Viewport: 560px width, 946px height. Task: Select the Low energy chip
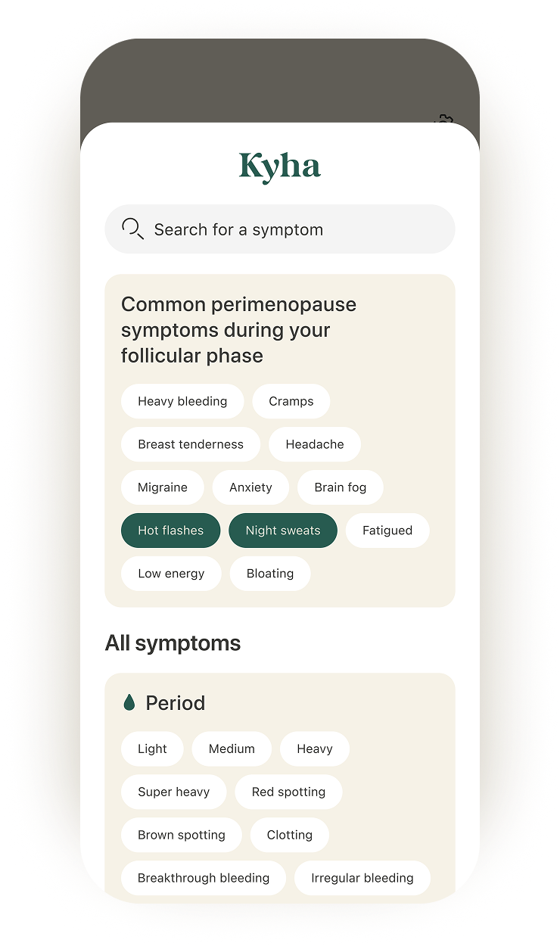pos(171,574)
